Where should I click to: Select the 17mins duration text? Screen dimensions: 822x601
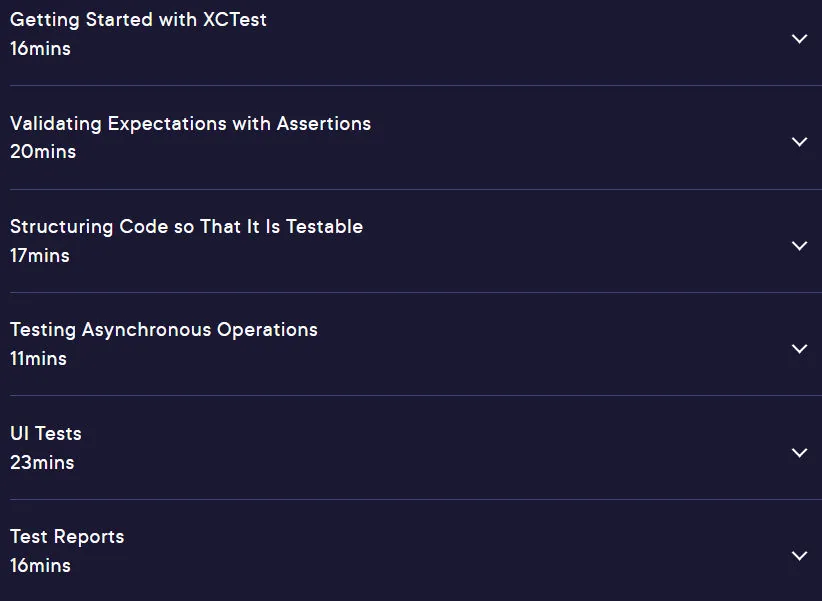[x=40, y=256]
